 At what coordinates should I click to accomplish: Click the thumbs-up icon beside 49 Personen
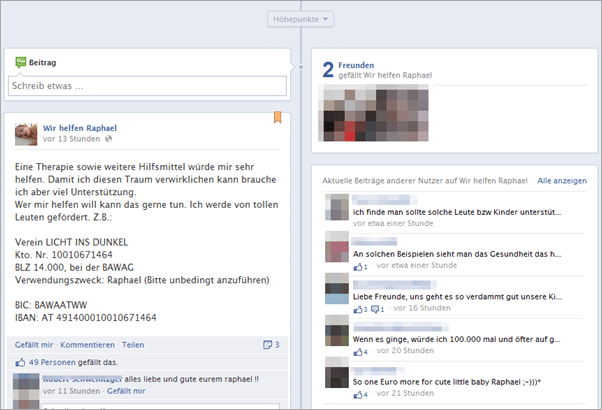coord(20,362)
